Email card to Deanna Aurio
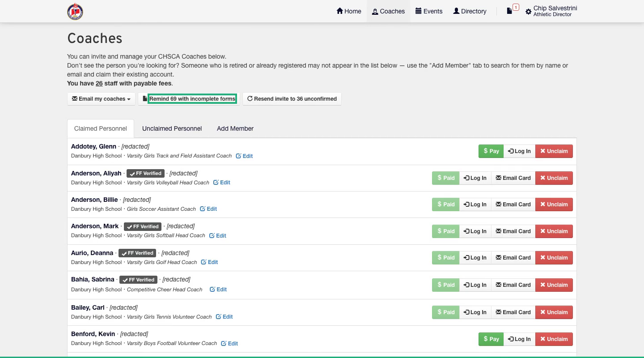Viewport: 644px width, 358px height. coord(513,258)
